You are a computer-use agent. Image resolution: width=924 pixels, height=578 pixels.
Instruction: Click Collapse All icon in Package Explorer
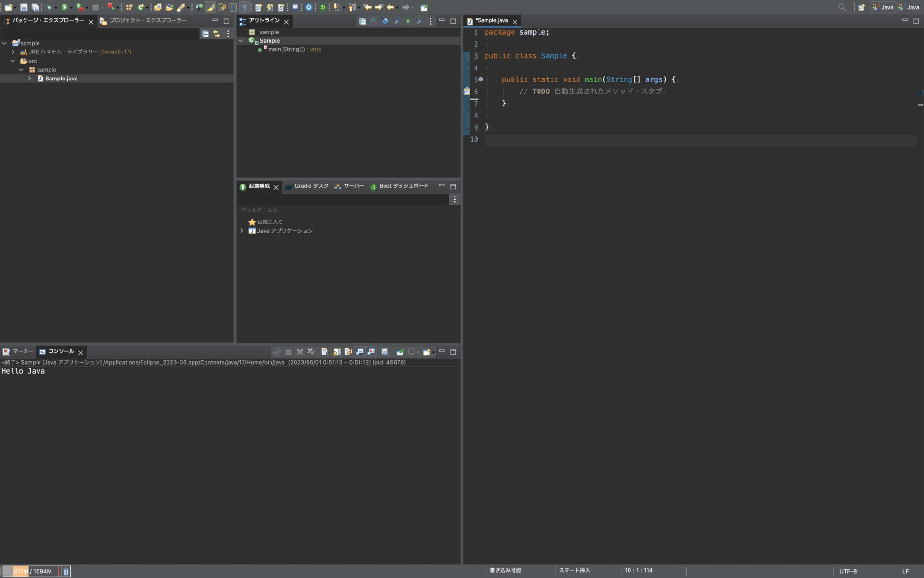[205, 34]
